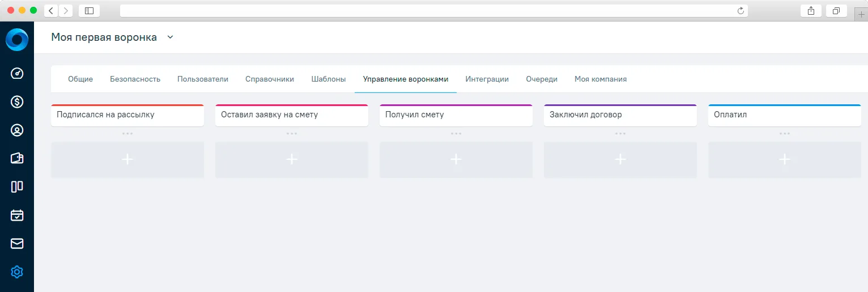Click the Подписался на рассылку stage name field
This screenshot has height=292, width=868.
(127, 115)
